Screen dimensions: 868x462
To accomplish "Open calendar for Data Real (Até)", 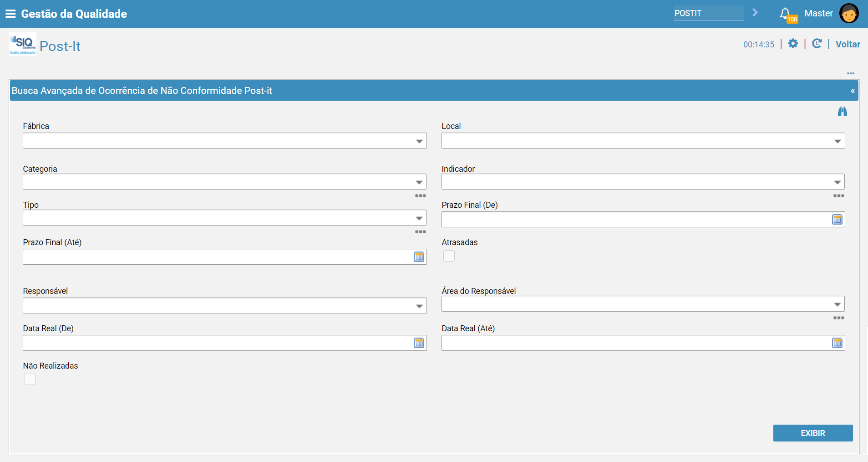I will coord(838,343).
